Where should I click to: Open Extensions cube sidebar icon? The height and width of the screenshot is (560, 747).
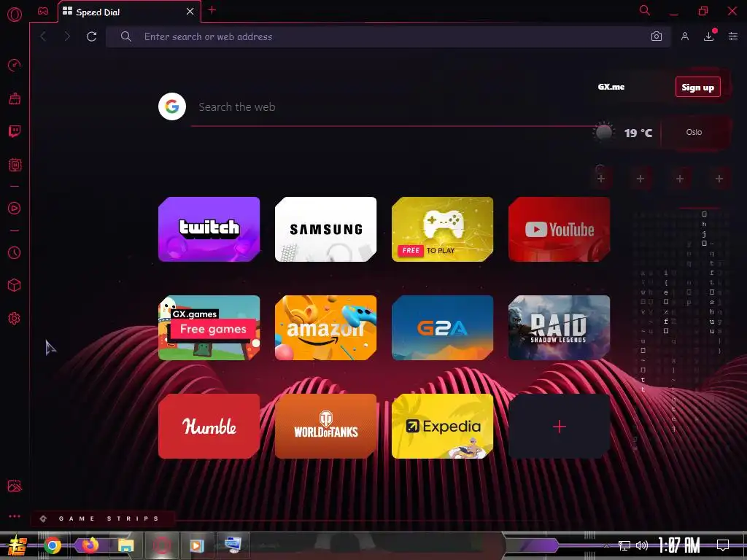coord(15,285)
